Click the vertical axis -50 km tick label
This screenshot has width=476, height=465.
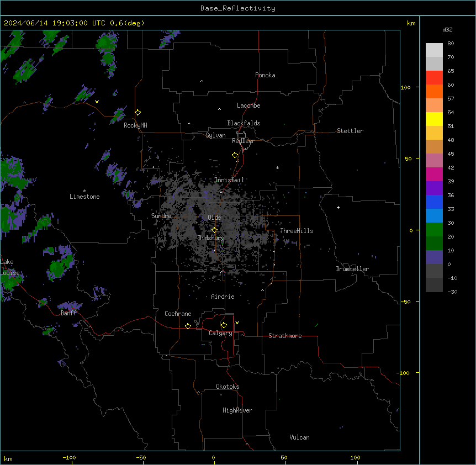[405, 302]
